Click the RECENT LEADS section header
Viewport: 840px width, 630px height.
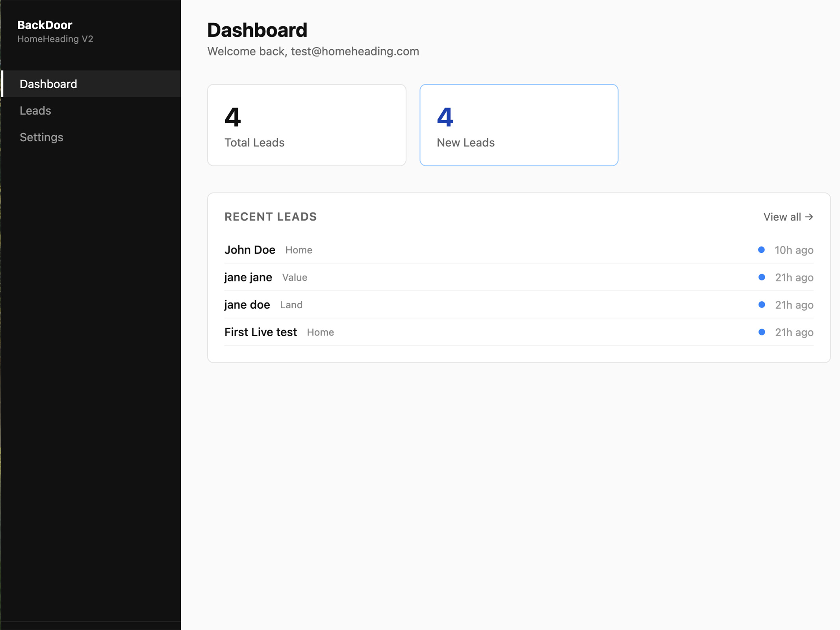(x=271, y=217)
